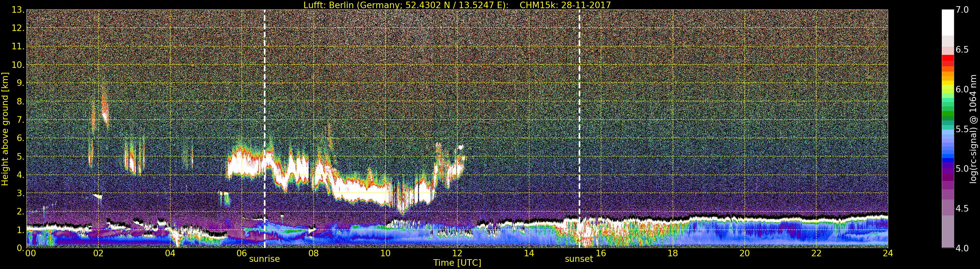Click the '6.5' colorbar tick label
This screenshot has height=269, width=980.
(x=962, y=50)
